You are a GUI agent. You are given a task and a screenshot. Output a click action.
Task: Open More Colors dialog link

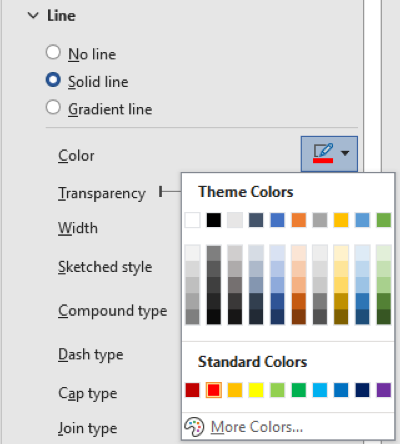click(x=257, y=427)
